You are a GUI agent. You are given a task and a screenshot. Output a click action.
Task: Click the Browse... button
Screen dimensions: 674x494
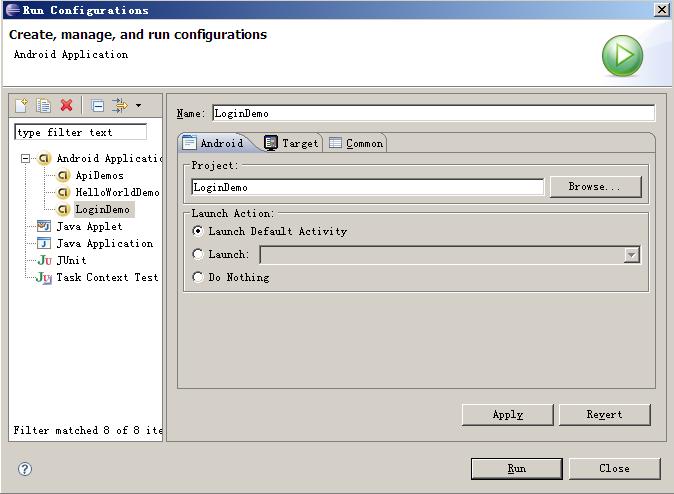pyautogui.click(x=596, y=187)
